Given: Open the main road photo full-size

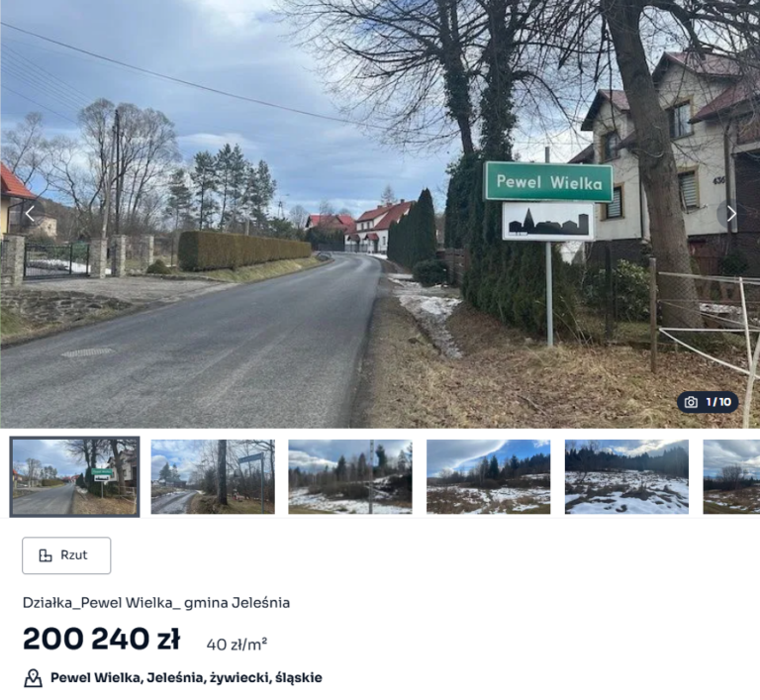Looking at the screenshot, I should coord(380,214).
